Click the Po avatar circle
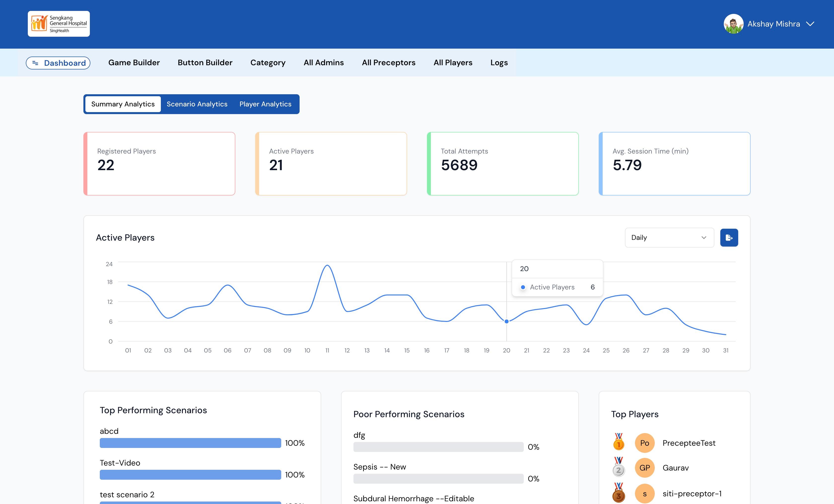Image resolution: width=834 pixels, height=504 pixels. click(x=644, y=443)
